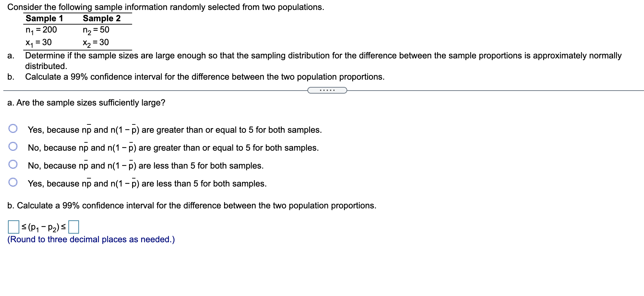
Task: Expand the dotted pill divider handle
Action: (x=327, y=90)
